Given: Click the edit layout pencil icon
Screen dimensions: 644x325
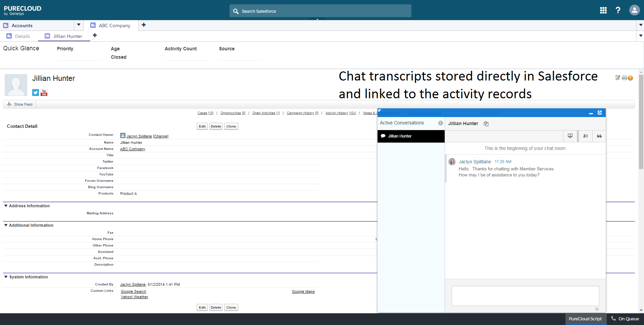Looking at the screenshot, I should 617,78.
